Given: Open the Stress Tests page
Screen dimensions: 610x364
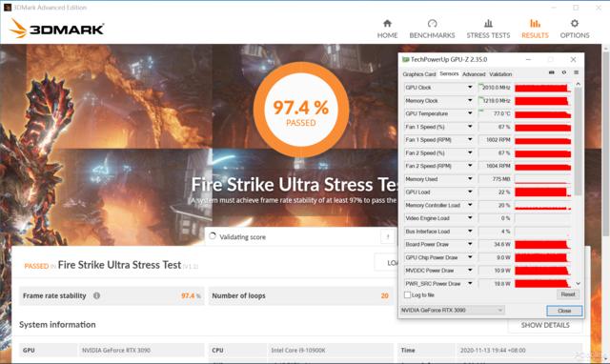Looking at the screenshot, I should point(488,30).
